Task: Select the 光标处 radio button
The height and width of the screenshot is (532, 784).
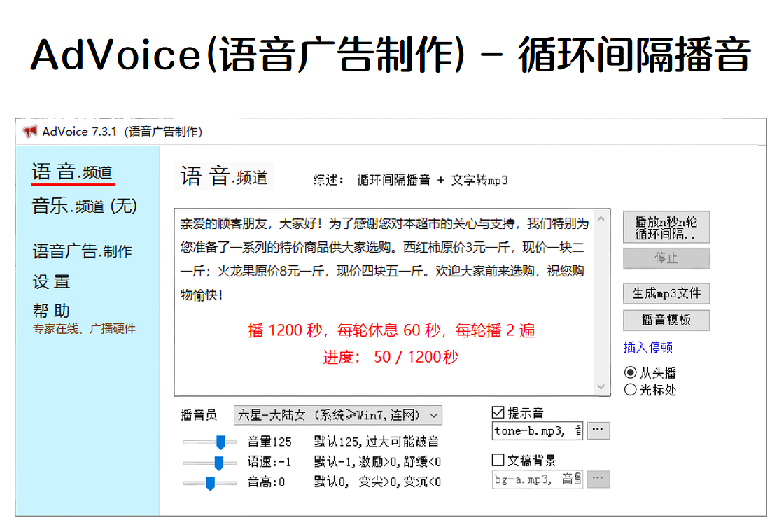Action: (630, 390)
